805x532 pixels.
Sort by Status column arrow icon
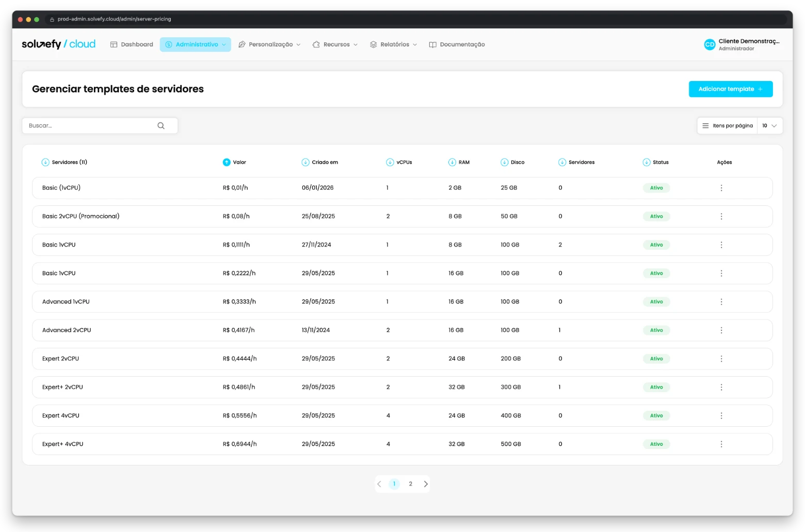tap(647, 162)
